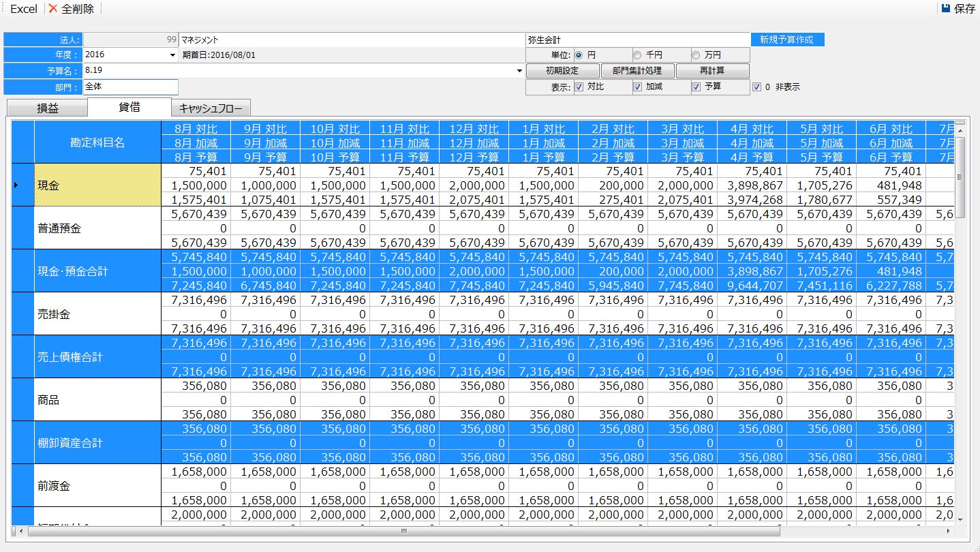Open the キャッシュフロー tab
The height and width of the screenshot is (552, 980).
(x=211, y=108)
